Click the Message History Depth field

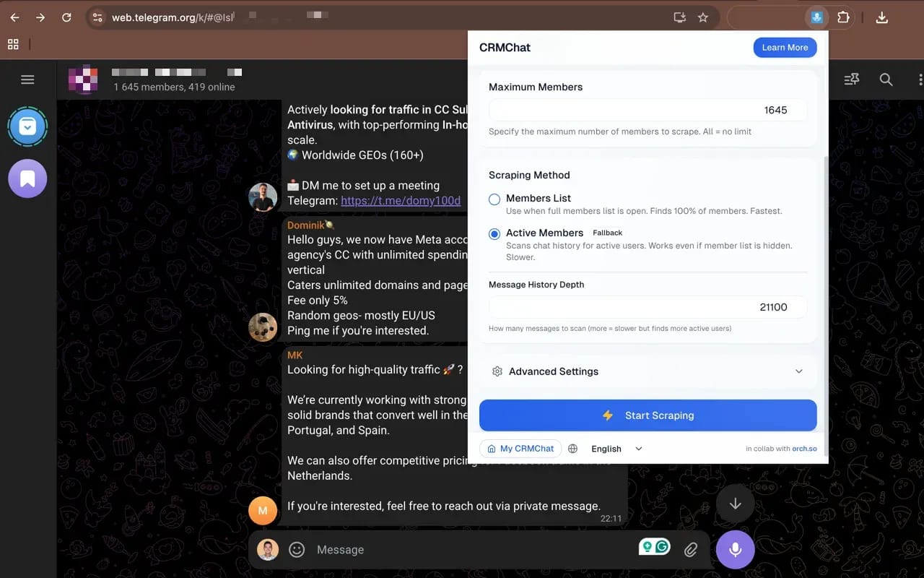click(648, 307)
